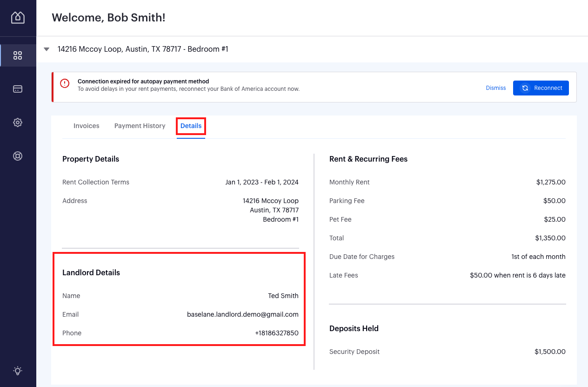This screenshot has height=387, width=588.
Task: Collapse the 14216 Mccoy Loop property triangle
Action: click(47, 49)
